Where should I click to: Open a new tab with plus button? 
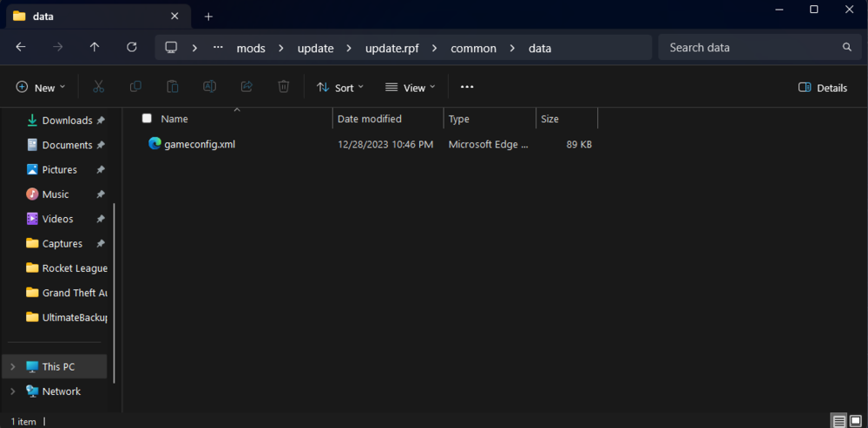coord(208,16)
